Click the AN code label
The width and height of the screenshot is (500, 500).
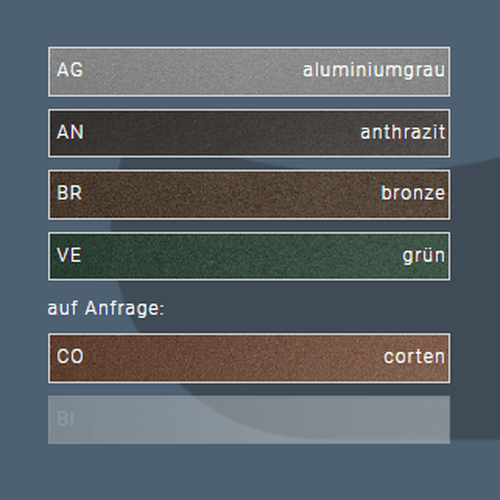[x=70, y=132]
